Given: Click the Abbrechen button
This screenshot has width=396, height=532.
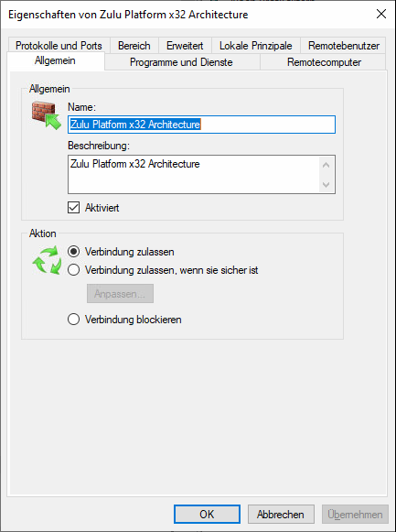Looking at the screenshot, I should pos(281,515).
